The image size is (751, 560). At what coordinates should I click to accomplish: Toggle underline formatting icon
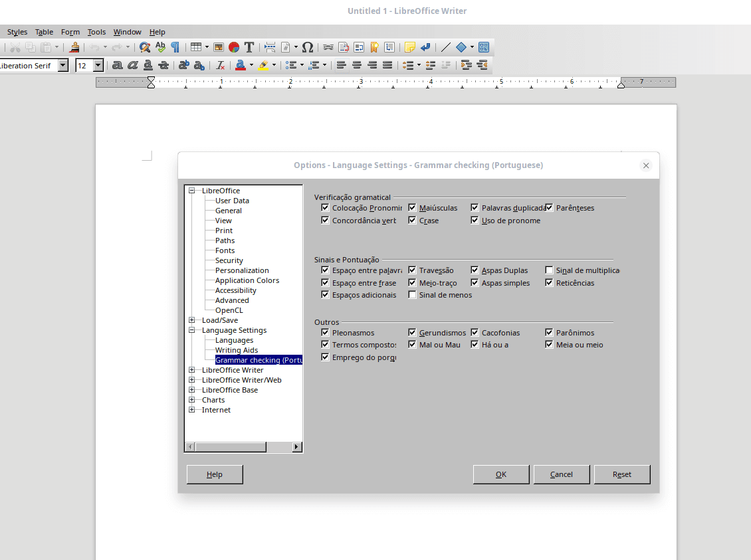[x=148, y=65]
